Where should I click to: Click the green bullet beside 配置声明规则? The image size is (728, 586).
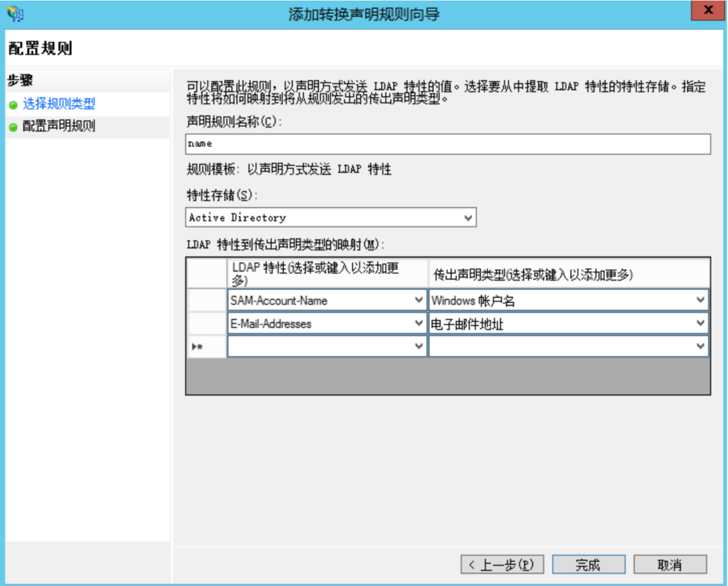click(13, 127)
